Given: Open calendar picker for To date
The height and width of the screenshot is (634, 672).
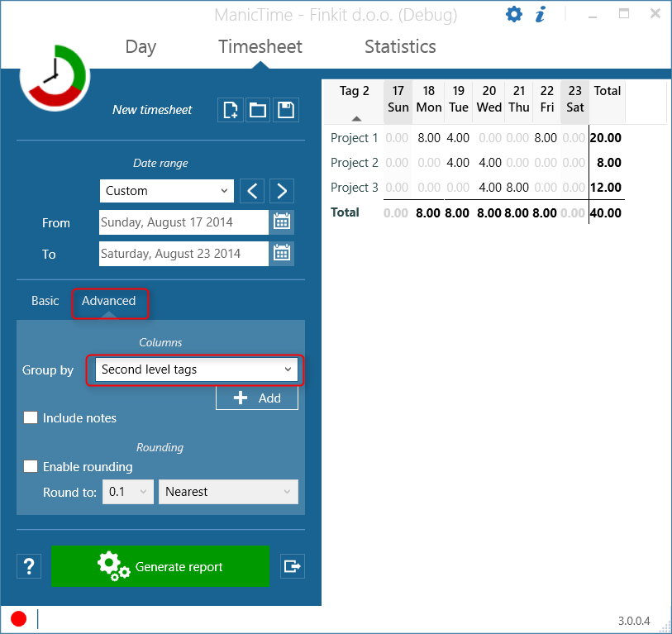Looking at the screenshot, I should point(282,253).
